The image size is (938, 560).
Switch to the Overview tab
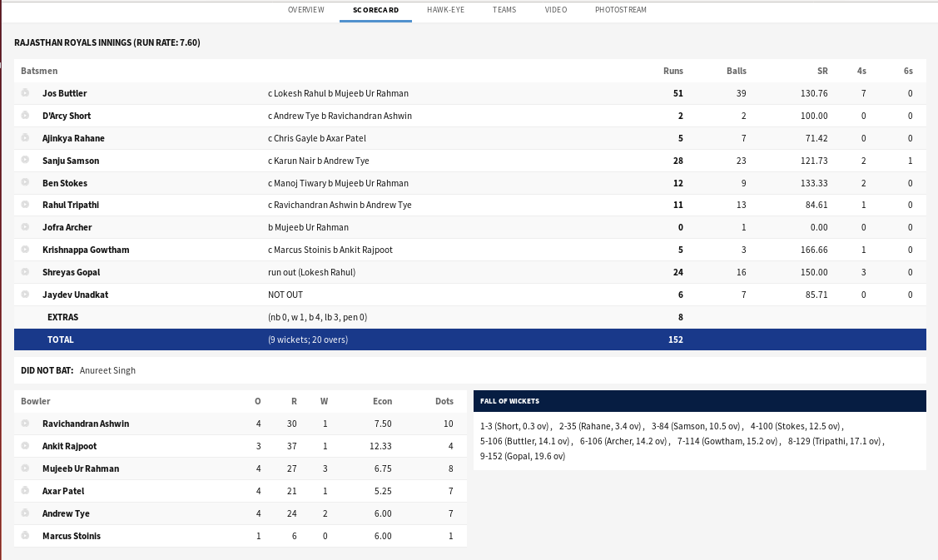click(x=306, y=10)
